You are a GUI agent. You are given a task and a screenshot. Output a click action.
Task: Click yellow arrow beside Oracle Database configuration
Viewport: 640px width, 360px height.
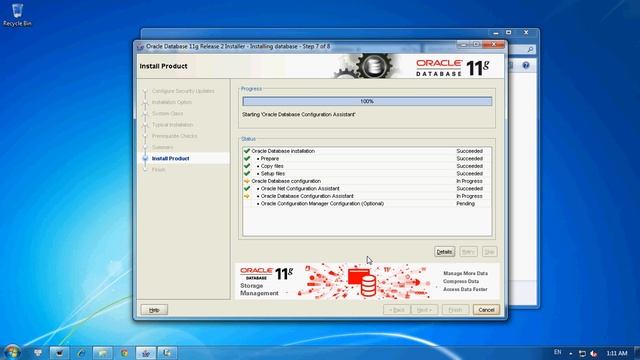click(247, 181)
